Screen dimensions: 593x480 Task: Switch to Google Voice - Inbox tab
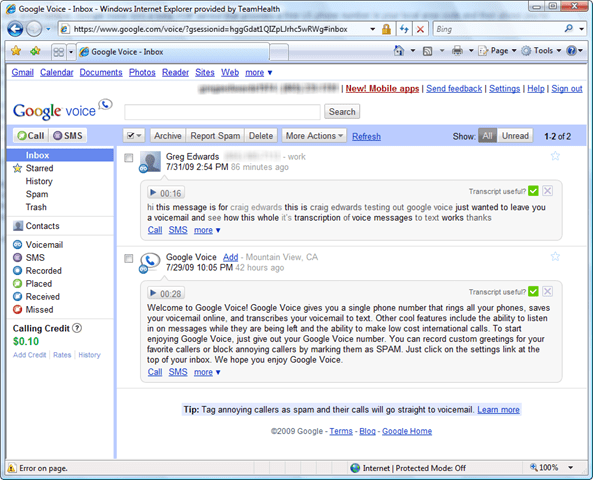173,52
